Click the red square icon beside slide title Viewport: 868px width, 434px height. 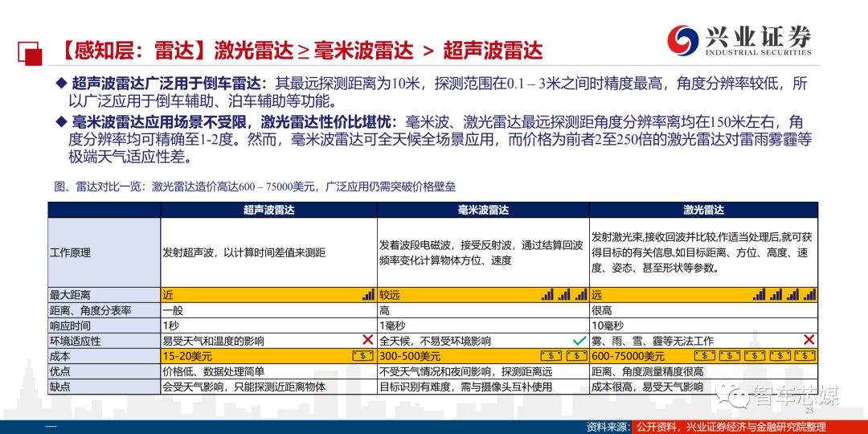click(31, 53)
